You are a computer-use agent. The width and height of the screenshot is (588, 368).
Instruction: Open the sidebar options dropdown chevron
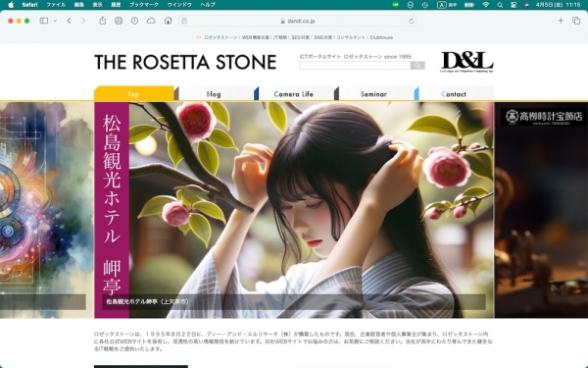pos(55,21)
